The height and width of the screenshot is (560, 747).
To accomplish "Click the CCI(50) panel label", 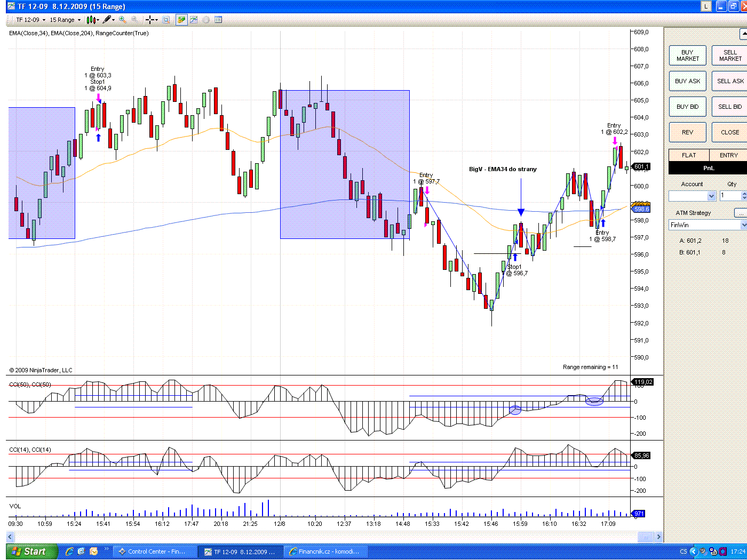I will coord(30,385).
